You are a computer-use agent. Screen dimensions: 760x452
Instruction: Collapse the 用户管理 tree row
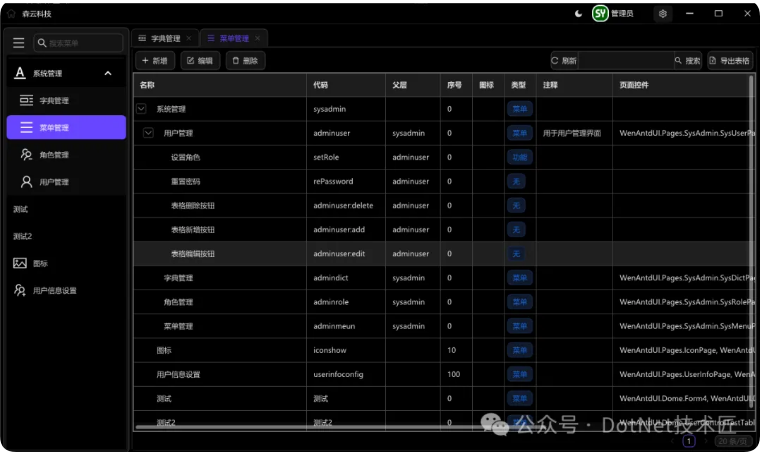tap(148, 133)
